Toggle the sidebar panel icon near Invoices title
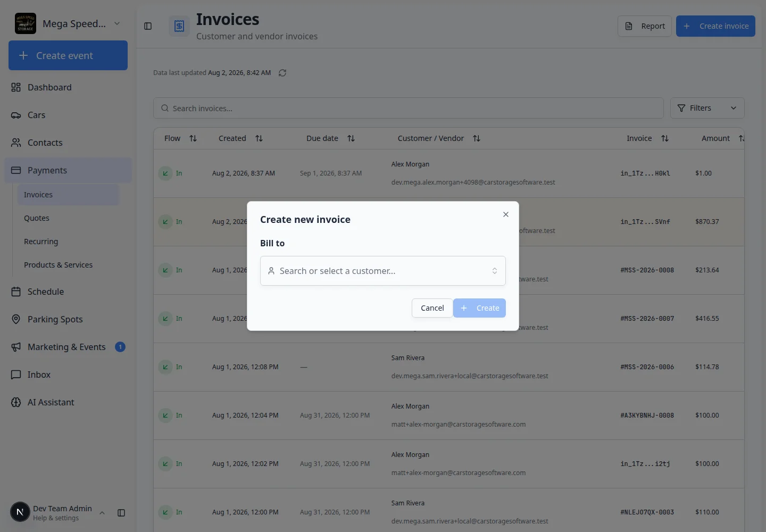This screenshot has width=766, height=532. pyautogui.click(x=148, y=26)
